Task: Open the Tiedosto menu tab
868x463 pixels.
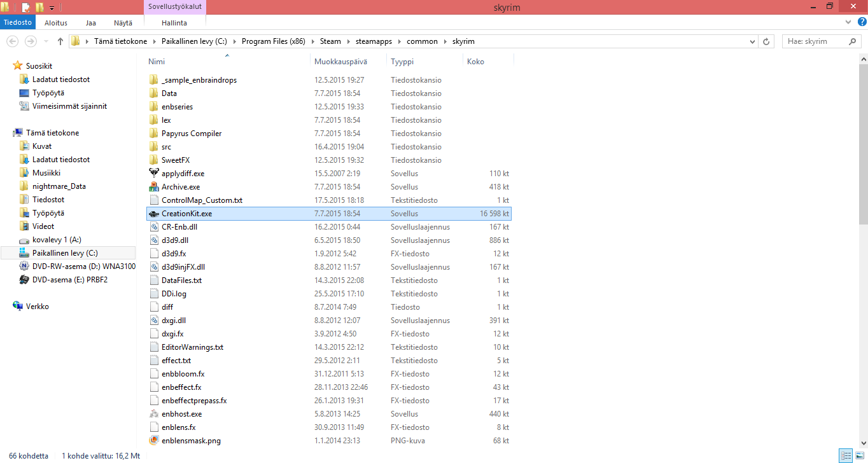Action: pyautogui.click(x=18, y=22)
